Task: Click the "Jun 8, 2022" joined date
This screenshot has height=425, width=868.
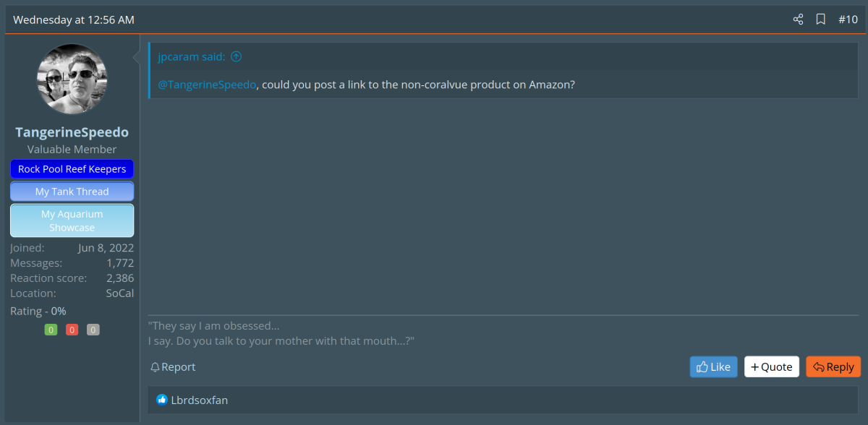Action: (x=106, y=248)
